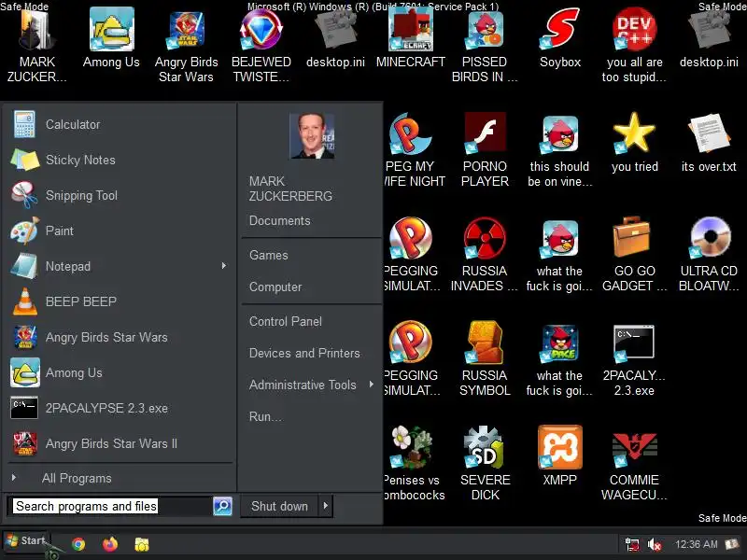Open Paint from the Start menu
This screenshot has width=747, height=560.
tap(120, 231)
